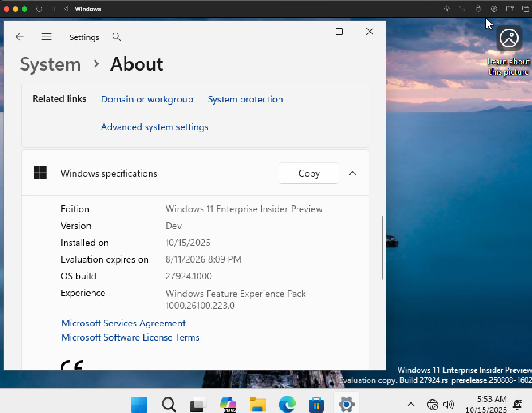Copy the Windows specifications details

308,173
